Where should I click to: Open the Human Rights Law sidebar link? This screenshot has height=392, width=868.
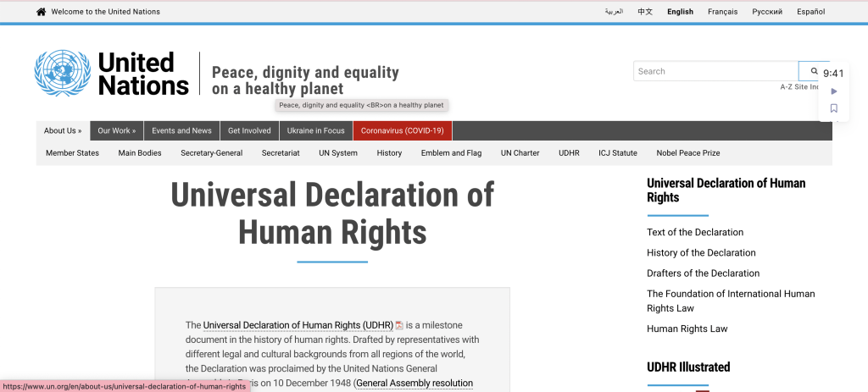[687, 329]
